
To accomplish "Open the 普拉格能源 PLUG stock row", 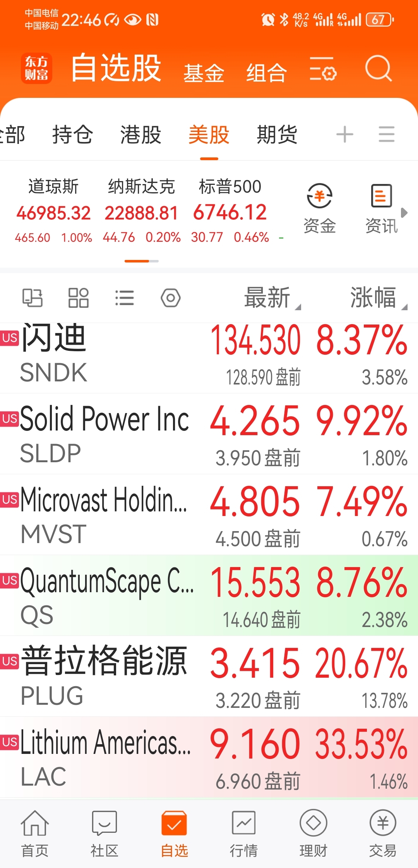I will coord(209,676).
